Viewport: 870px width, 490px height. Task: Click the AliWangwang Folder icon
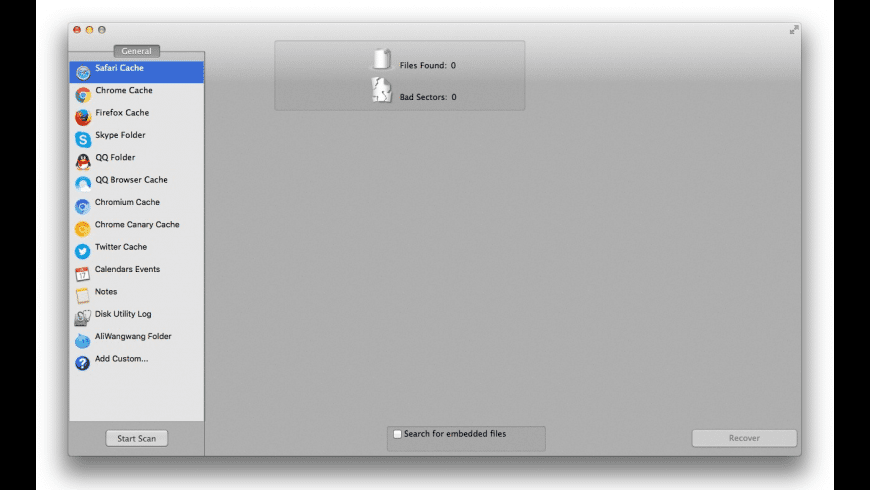(83, 340)
